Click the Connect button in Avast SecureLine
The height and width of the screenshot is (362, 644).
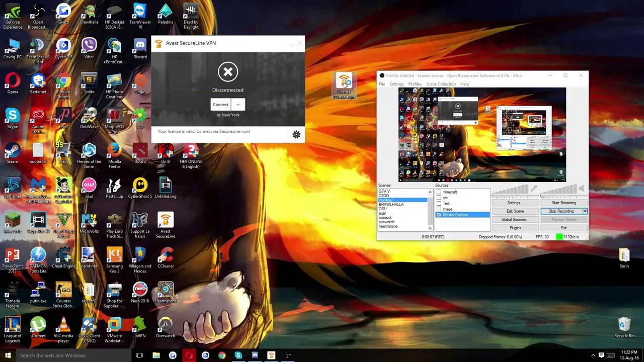220,105
